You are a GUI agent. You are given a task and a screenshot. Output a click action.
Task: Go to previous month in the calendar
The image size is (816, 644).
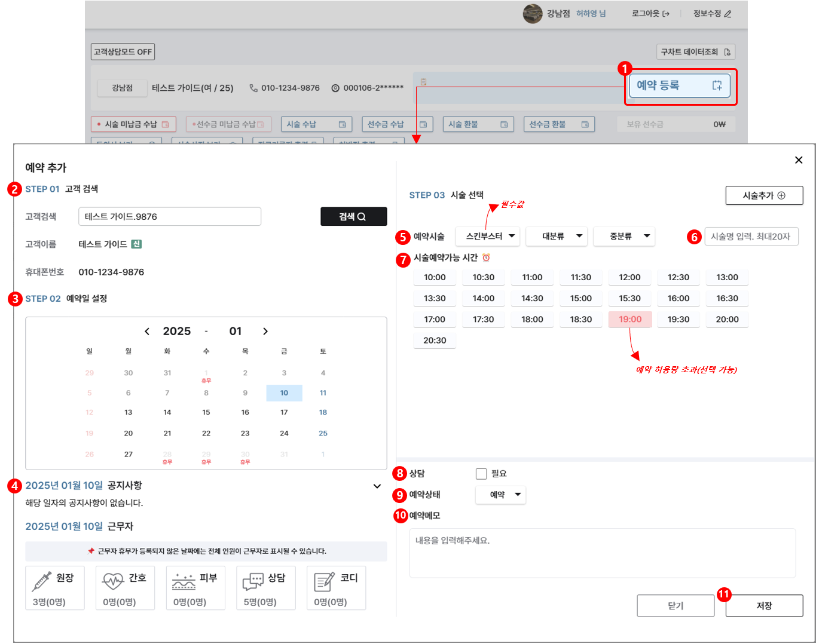pos(147,331)
